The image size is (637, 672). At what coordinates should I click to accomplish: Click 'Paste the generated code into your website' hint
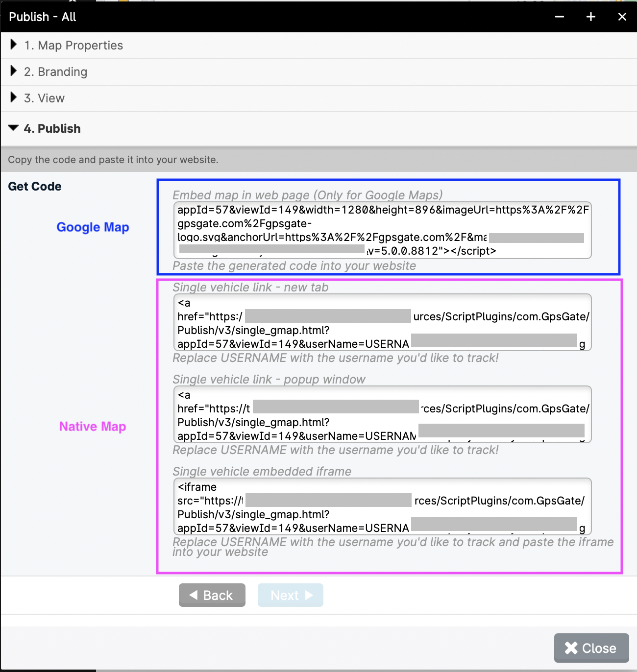[x=294, y=266]
